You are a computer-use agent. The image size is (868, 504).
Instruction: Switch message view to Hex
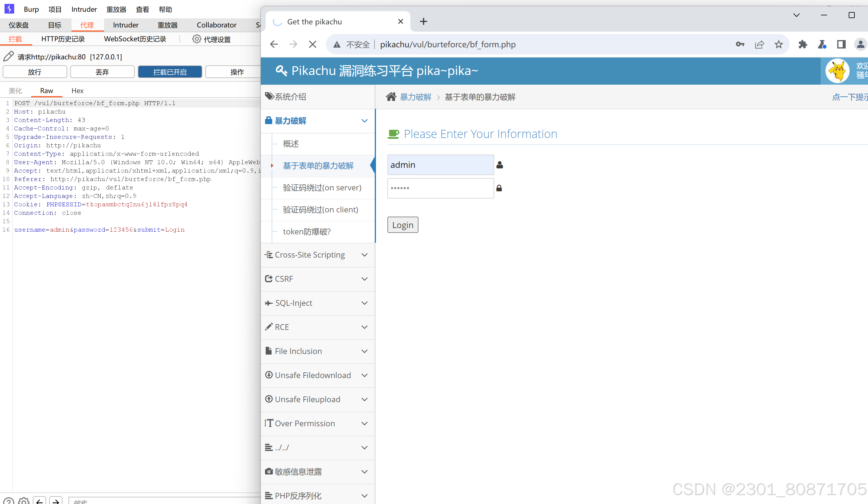pos(77,91)
